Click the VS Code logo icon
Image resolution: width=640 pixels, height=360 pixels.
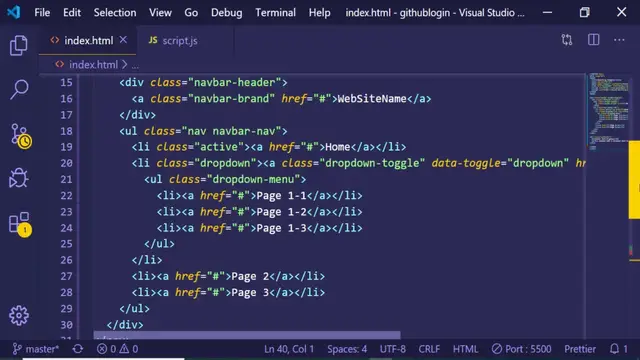coord(13,12)
